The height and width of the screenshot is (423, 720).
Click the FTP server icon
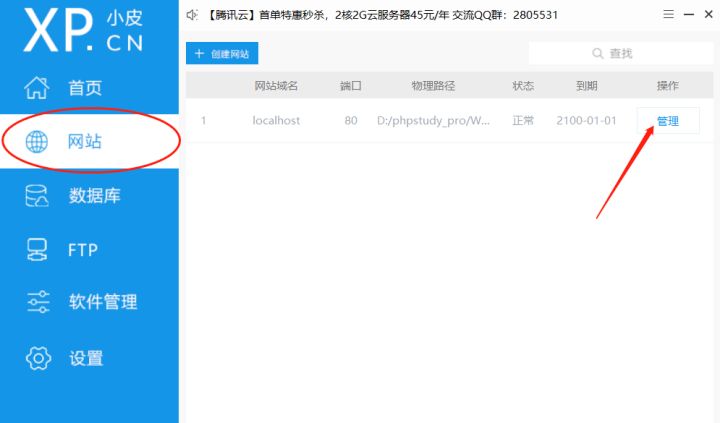pos(37,250)
